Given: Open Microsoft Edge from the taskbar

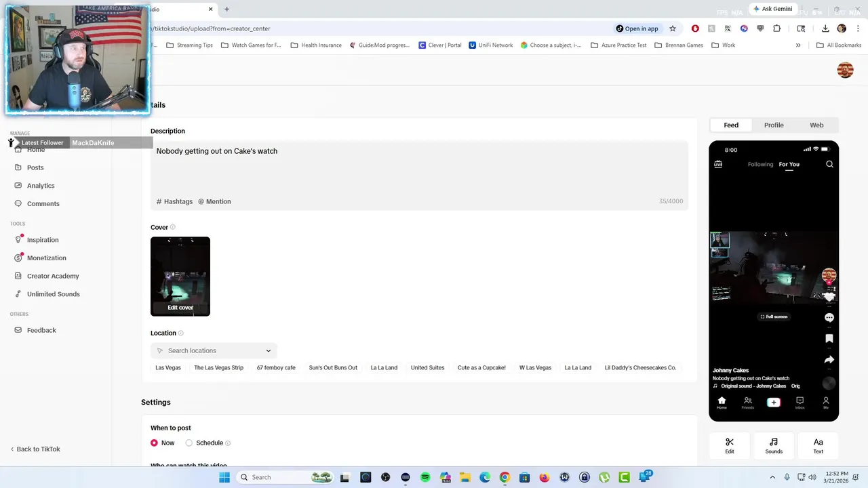Looking at the screenshot, I should [x=485, y=477].
